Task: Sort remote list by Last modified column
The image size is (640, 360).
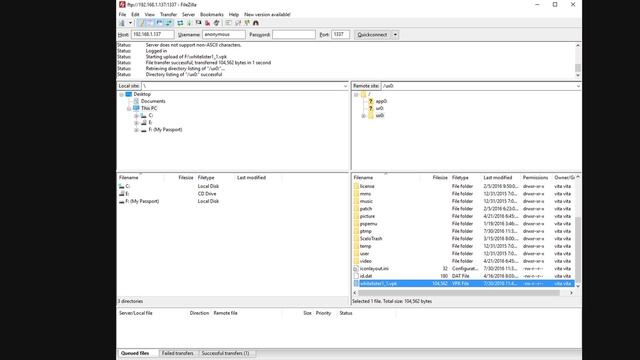Action: click(498, 178)
